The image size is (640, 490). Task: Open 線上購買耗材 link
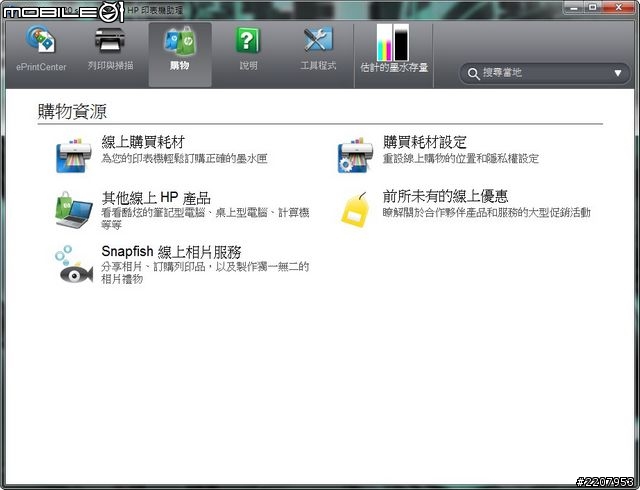(143, 142)
